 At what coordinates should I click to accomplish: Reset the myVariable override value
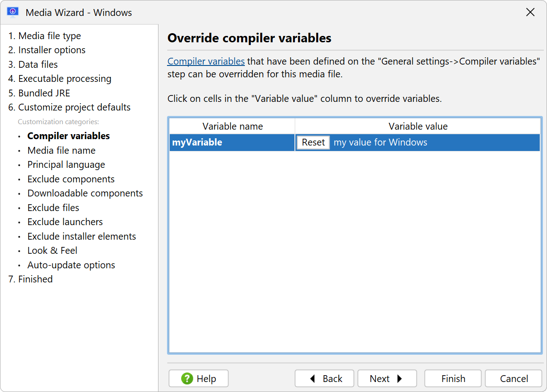point(313,142)
